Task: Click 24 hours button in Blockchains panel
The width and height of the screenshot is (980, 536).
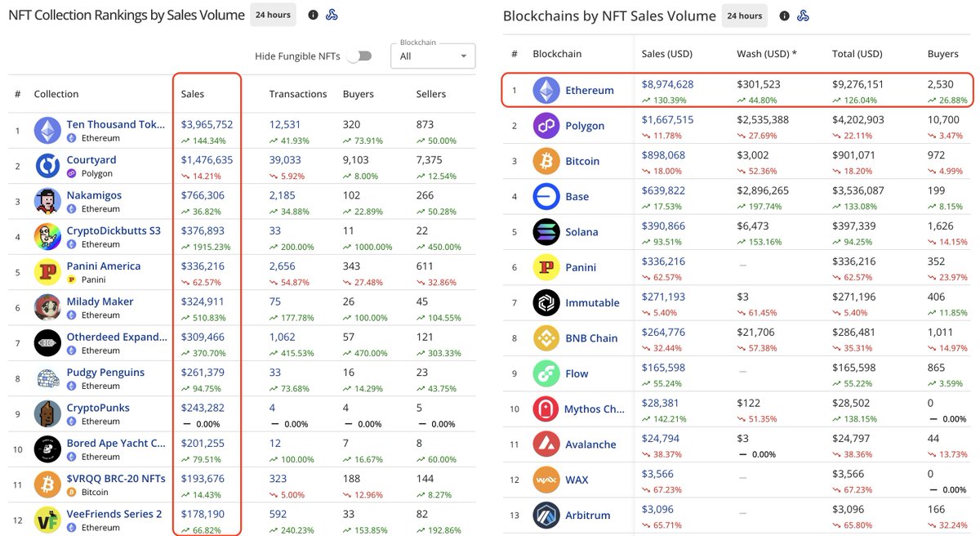Action: pos(745,16)
